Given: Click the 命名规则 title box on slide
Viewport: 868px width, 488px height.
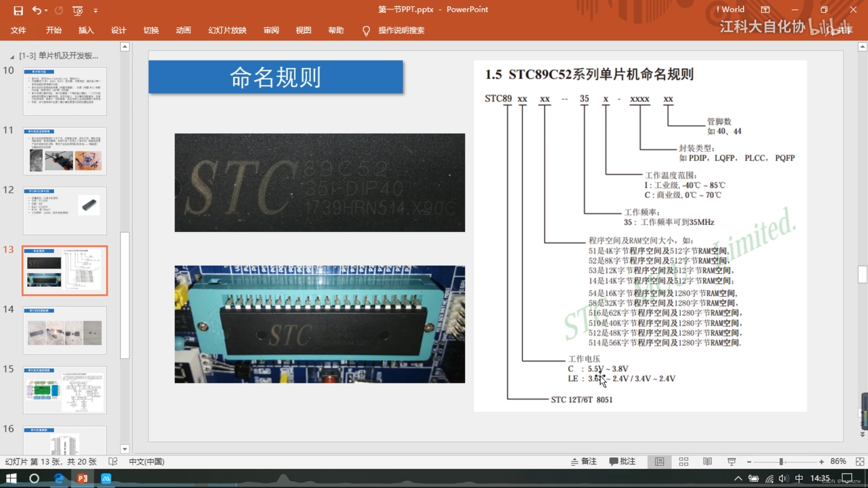Looking at the screenshot, I should click(276, 77).
